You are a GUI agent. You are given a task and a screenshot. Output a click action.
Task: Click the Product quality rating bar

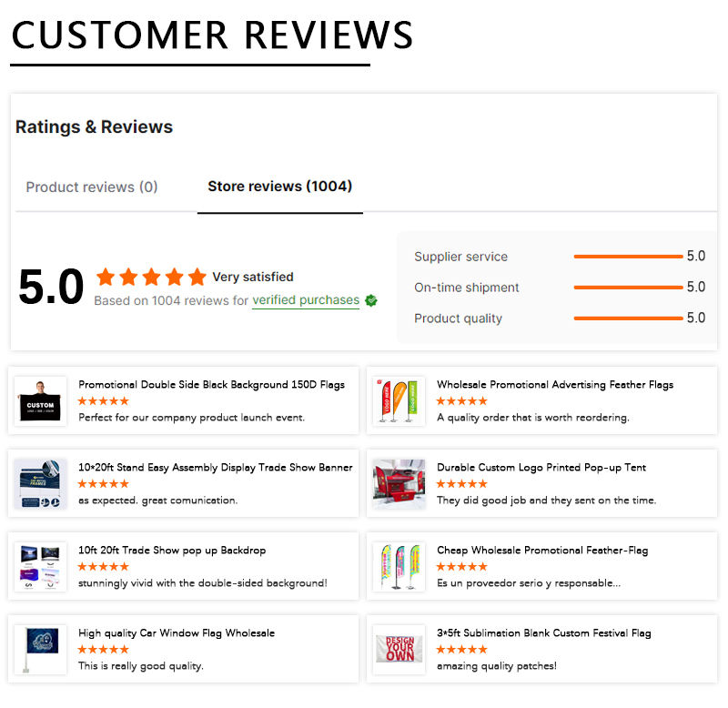coord(628,319)
